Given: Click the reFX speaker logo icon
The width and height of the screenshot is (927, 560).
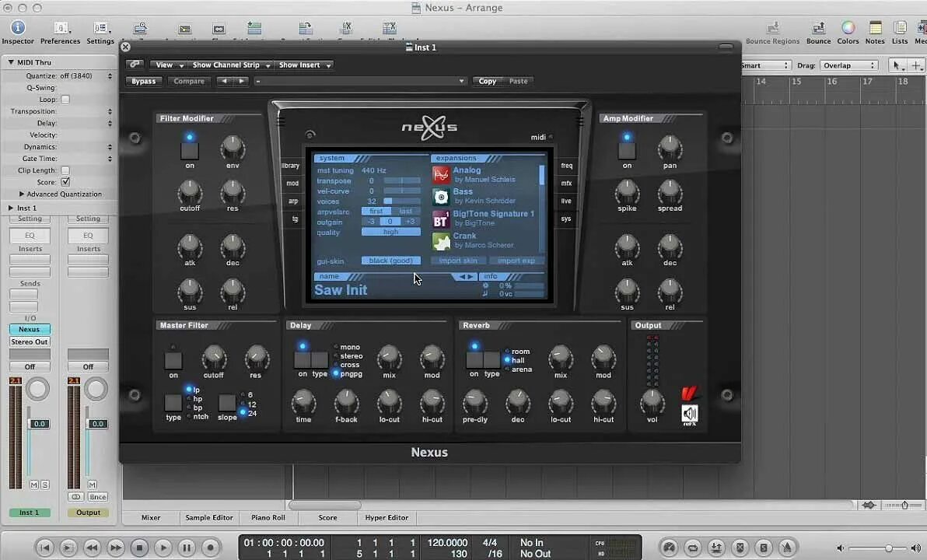Looking at the screenshot, I should coord(689,413).
